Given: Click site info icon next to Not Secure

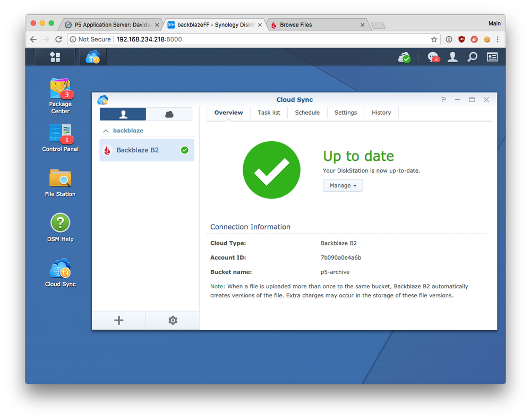Looking at the screenshot, I should tap(73, 39).
